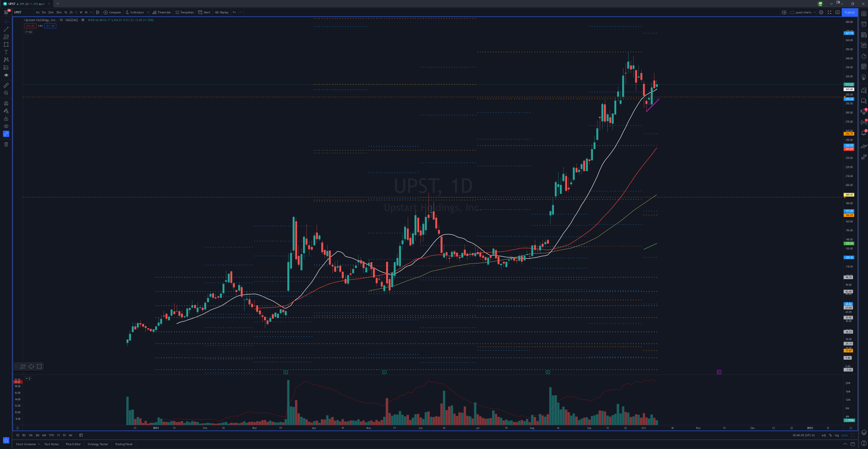The image size is (868, 449).
Task: Open the text annotation tool
Action: (x=6, y=52)
